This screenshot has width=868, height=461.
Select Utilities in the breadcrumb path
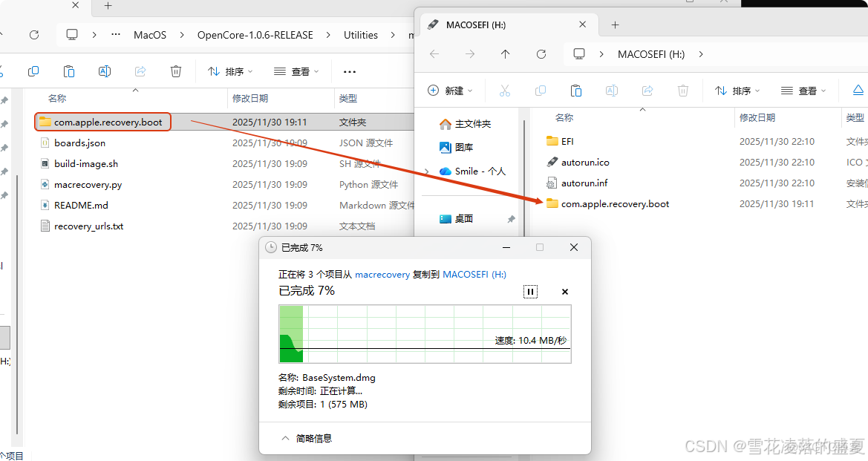[x=361, y=35]
